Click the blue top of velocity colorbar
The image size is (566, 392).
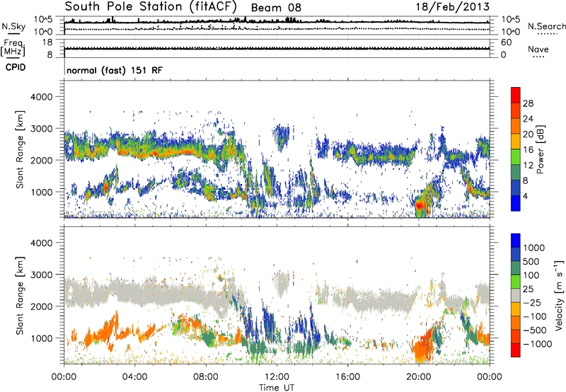click(516, 241)
